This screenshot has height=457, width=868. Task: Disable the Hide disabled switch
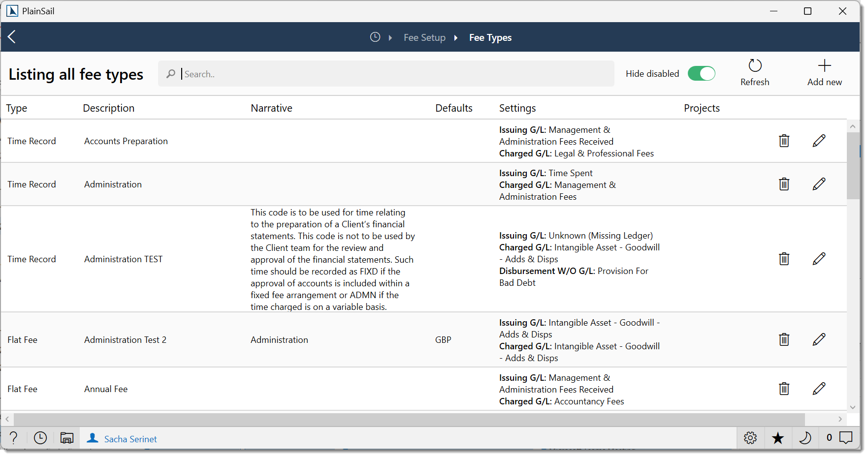click(701, 73)
